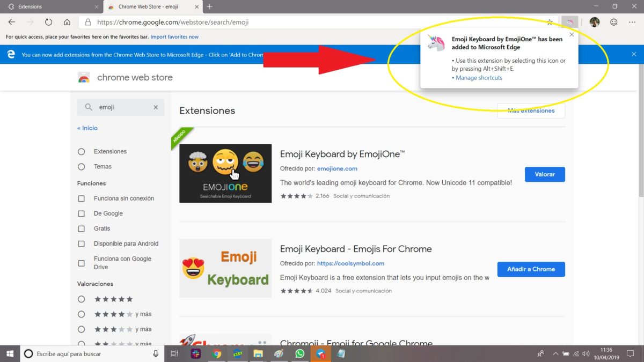
Task: Select the Temas radio button
Action: point(82,167)
